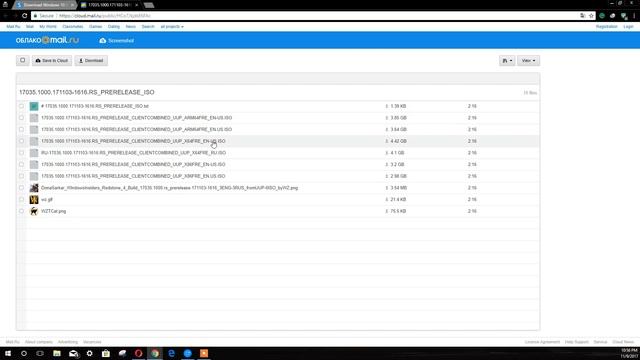Reload the page with browser refresh icon
This screenshot has height=360, width=640.
tap(24, 16)
